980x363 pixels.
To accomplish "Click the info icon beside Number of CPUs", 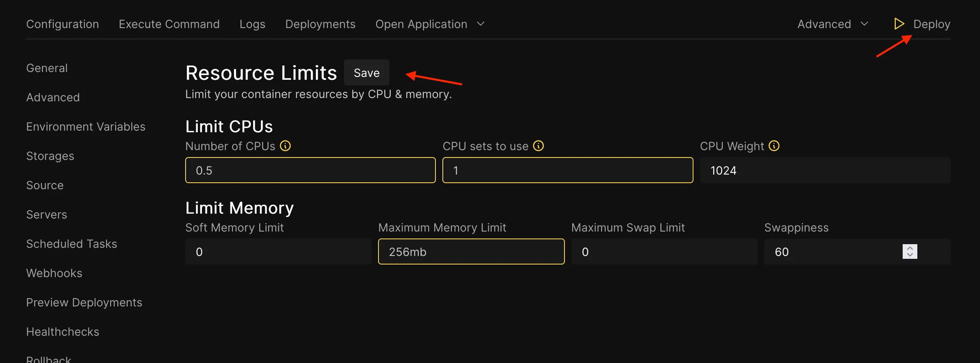I will click(285, 146).
